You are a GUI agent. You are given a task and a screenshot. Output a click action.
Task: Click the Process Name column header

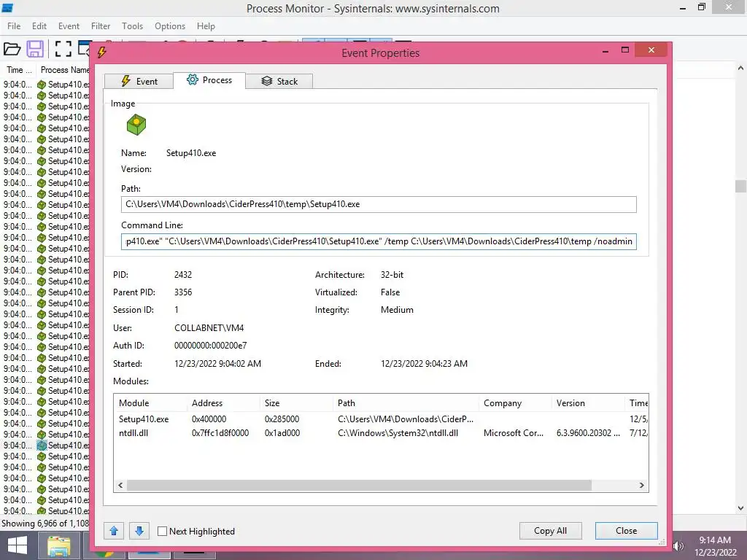coord(64,70)
